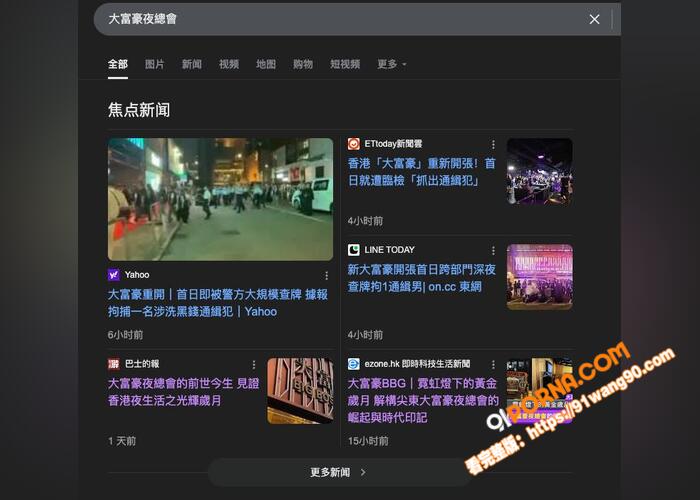Open the 大富豪重開 Yahoo headline link
This screenshot has height=500, width=700.
[x=218, y=303]
